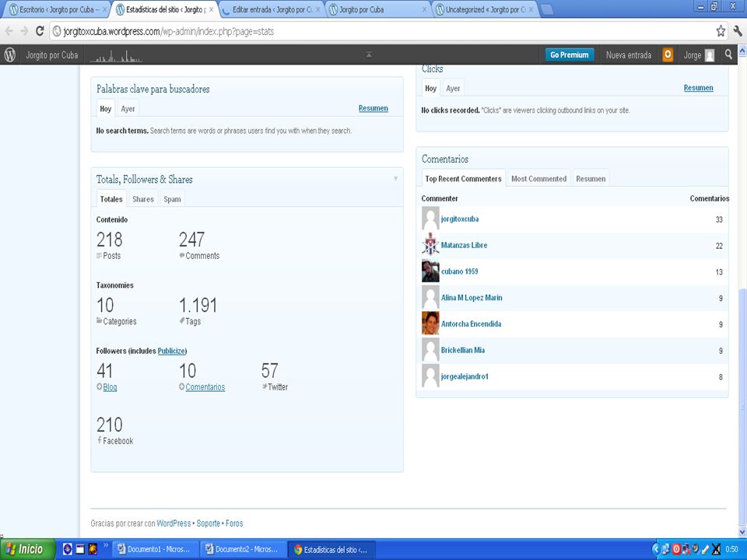The width and height of the screenshot is (747, 560).
Task: Open Documento2 in the taskbar
Action: 242,550
